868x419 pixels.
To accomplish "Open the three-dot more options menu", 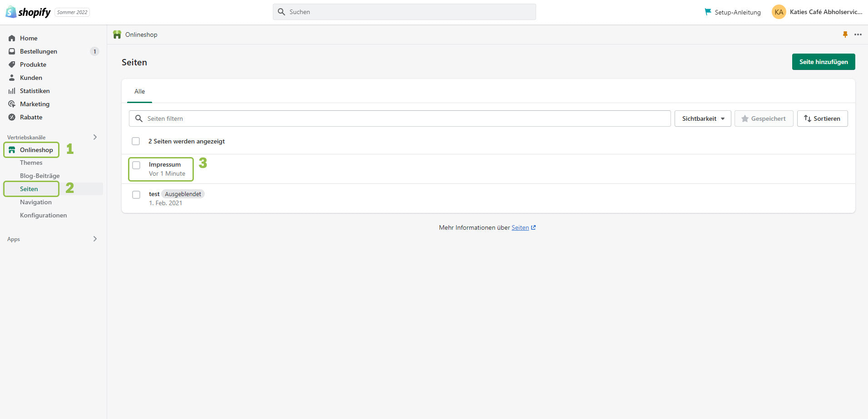I will 858,35.
